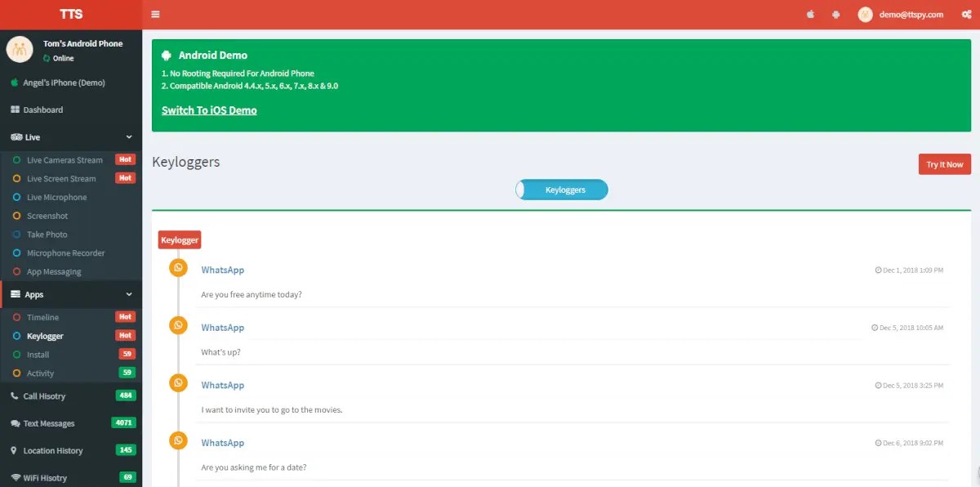
Task: Click the Android icon in green banner
Action: click(167, 56)
